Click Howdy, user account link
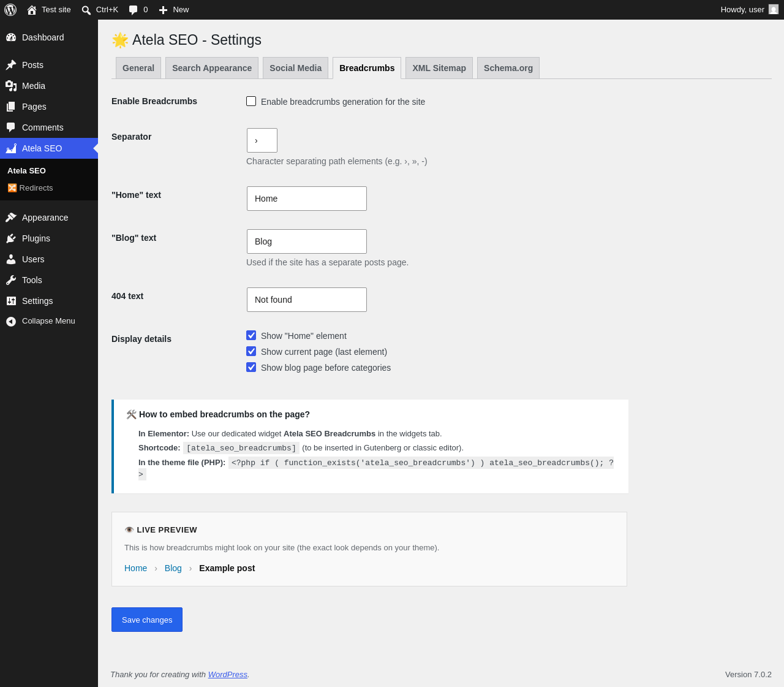Screen dimensions: 784x687 click(749, 10)
